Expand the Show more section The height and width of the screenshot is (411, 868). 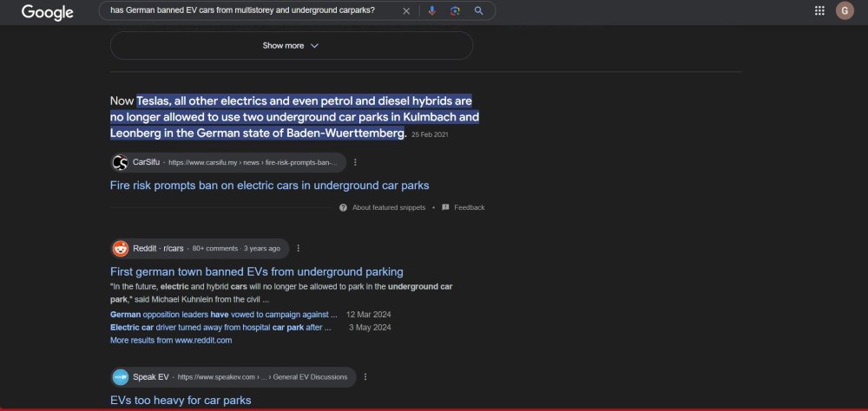291,45
